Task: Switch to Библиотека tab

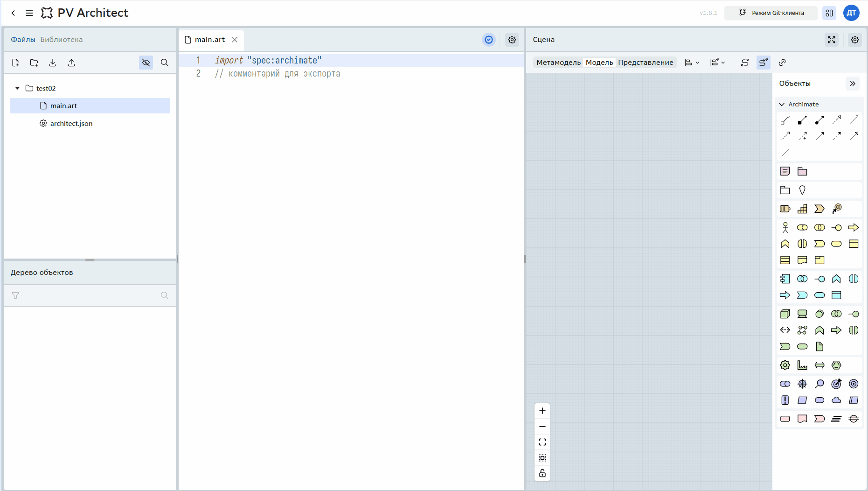Action: (x=62, y=40)
